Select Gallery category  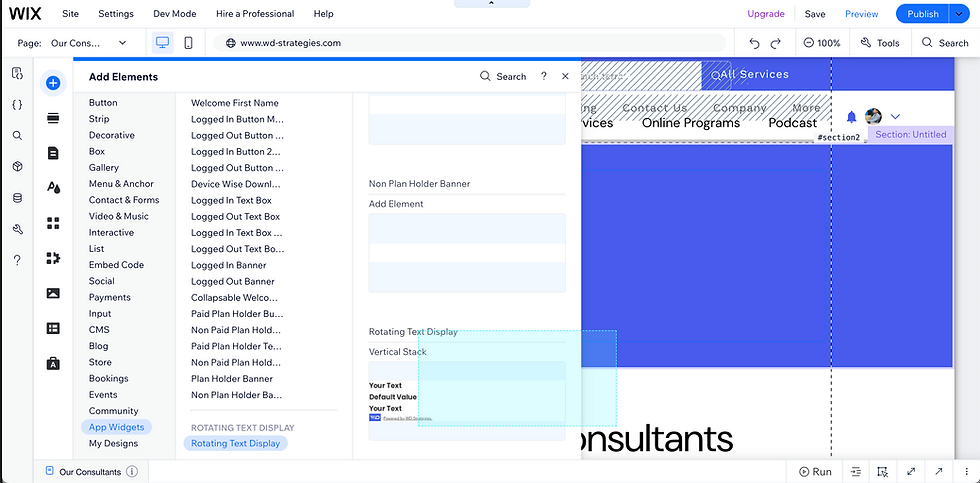tap(104, 167)
